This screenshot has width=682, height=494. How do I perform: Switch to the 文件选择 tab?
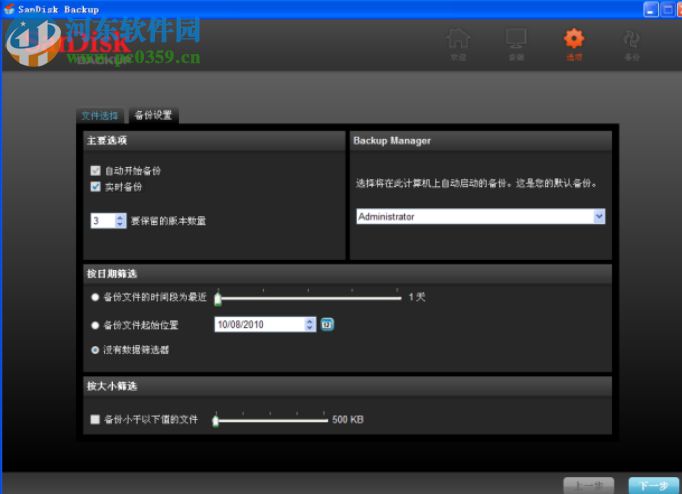100,116
